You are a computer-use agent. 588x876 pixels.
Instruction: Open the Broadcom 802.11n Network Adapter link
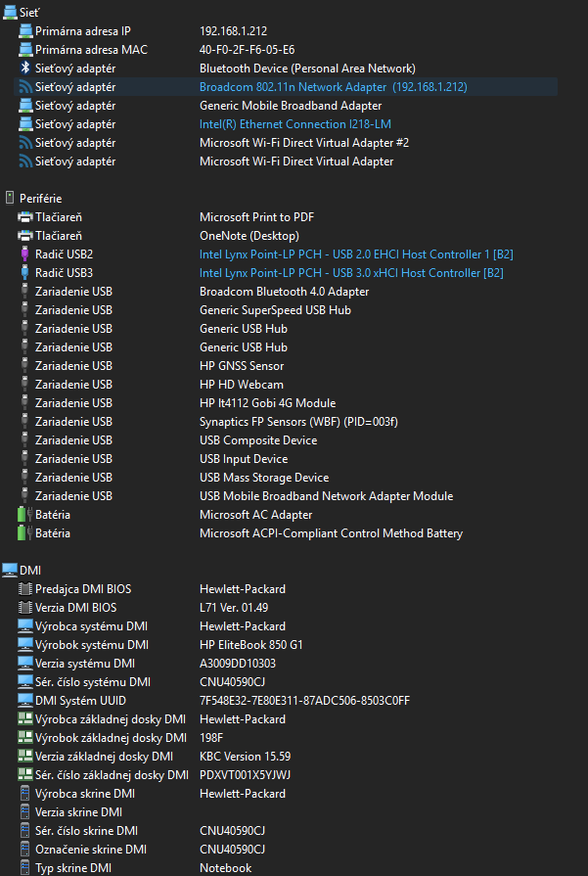coord(334,86)
